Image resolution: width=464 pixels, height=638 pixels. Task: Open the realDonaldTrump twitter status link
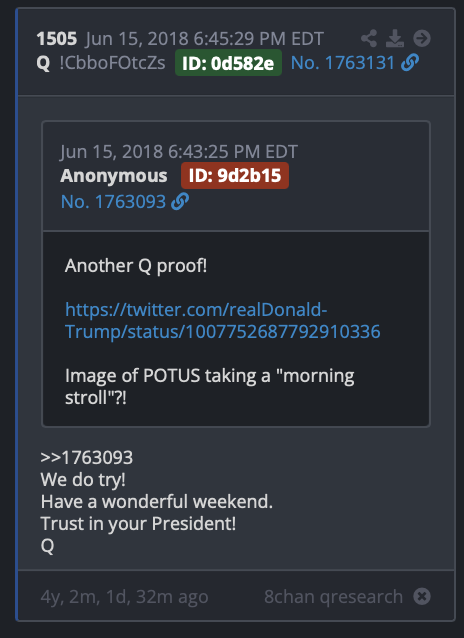[x=223, y=321]
